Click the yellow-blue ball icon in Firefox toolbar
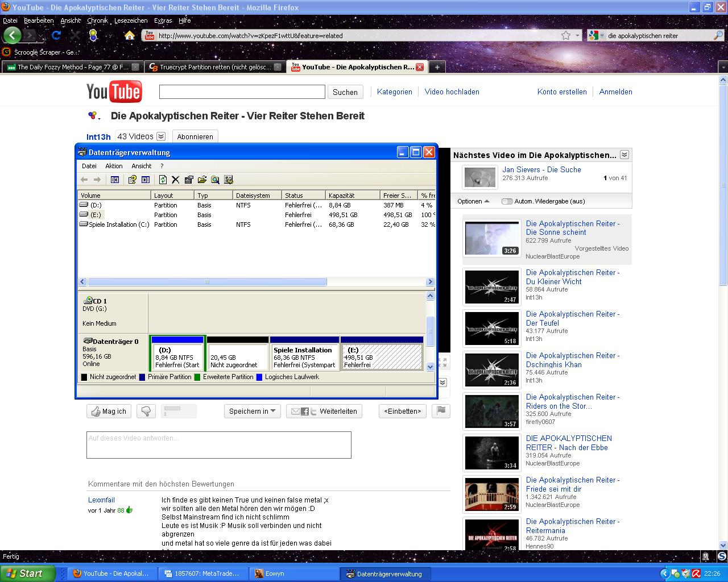The width and height of the screenshot is (728, 582). [x=93, y=35]
